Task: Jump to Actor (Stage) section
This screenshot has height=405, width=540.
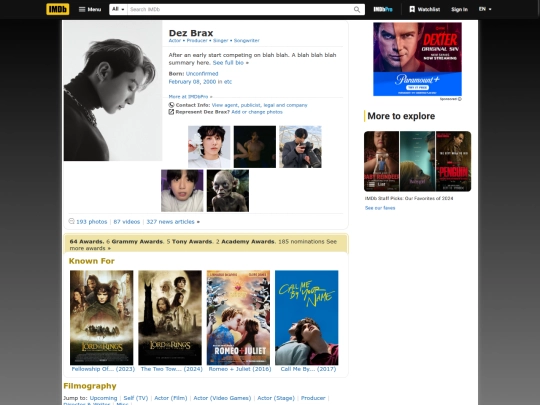Action: 276,398
